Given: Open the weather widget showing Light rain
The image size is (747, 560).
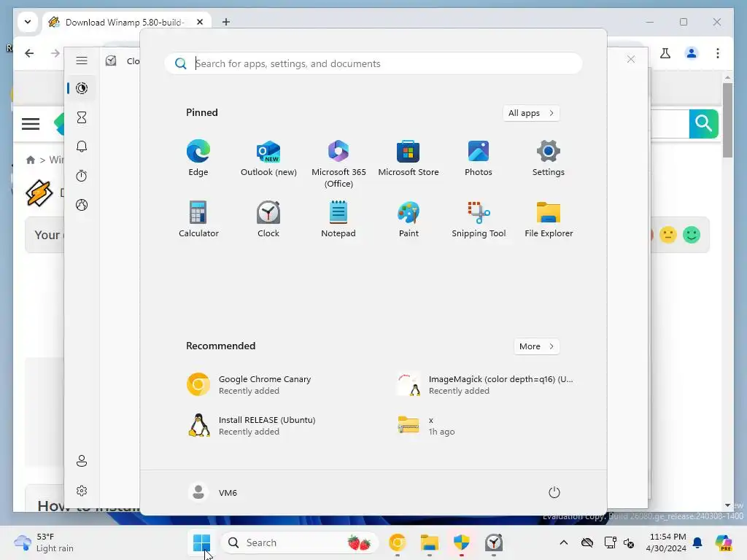Looking at the screenshot, I should (x=44, y=542).
